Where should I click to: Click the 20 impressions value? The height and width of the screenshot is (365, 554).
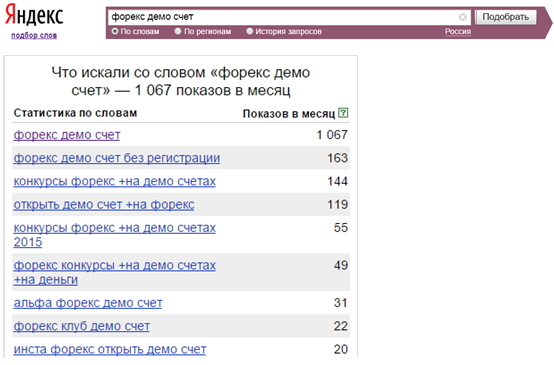coord(341,350)
